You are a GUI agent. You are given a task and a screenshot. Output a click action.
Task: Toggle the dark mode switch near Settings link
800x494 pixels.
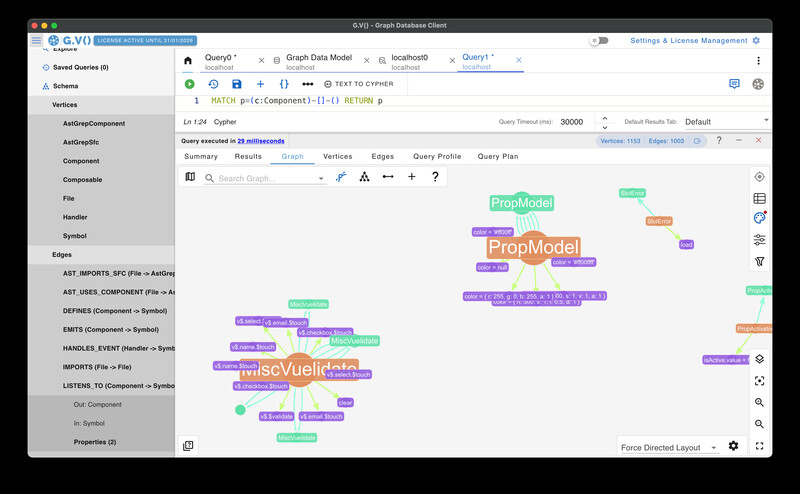(599, 40)
